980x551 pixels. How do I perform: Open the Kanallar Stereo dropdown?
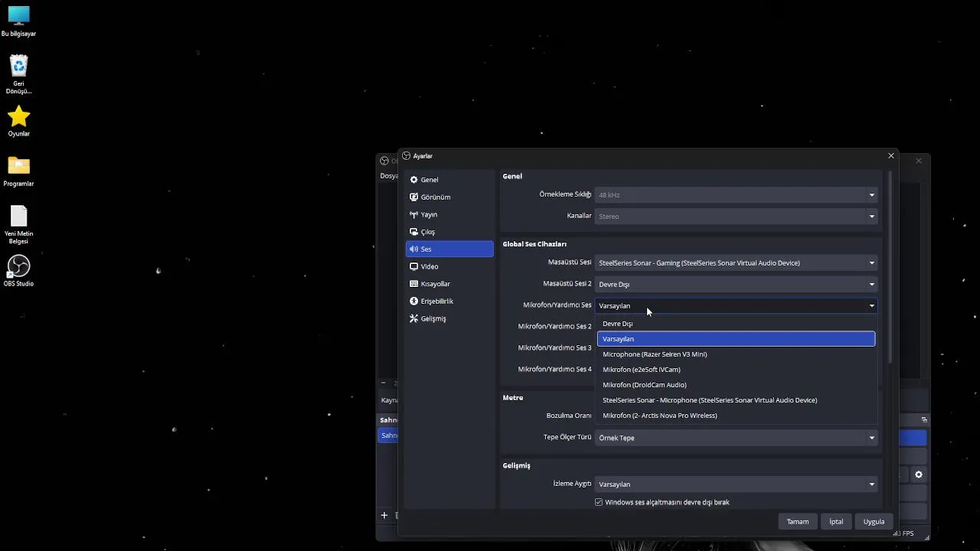click(736, 217)
